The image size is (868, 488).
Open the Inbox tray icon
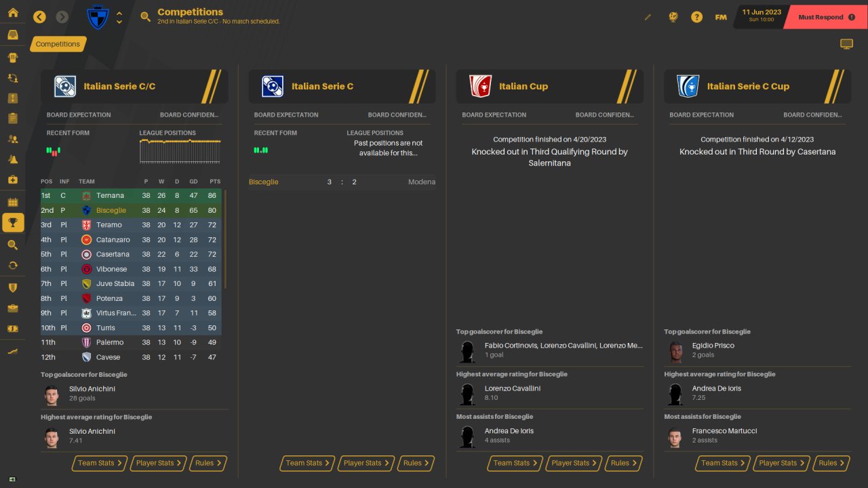[x=13, y=35]
